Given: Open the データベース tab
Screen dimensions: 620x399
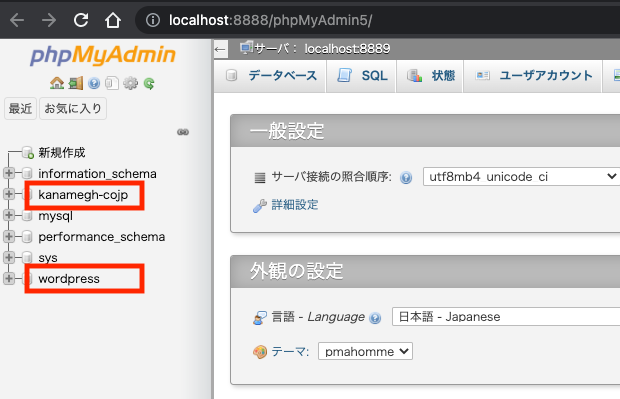Looking at the screenshot, I should 271,76.
